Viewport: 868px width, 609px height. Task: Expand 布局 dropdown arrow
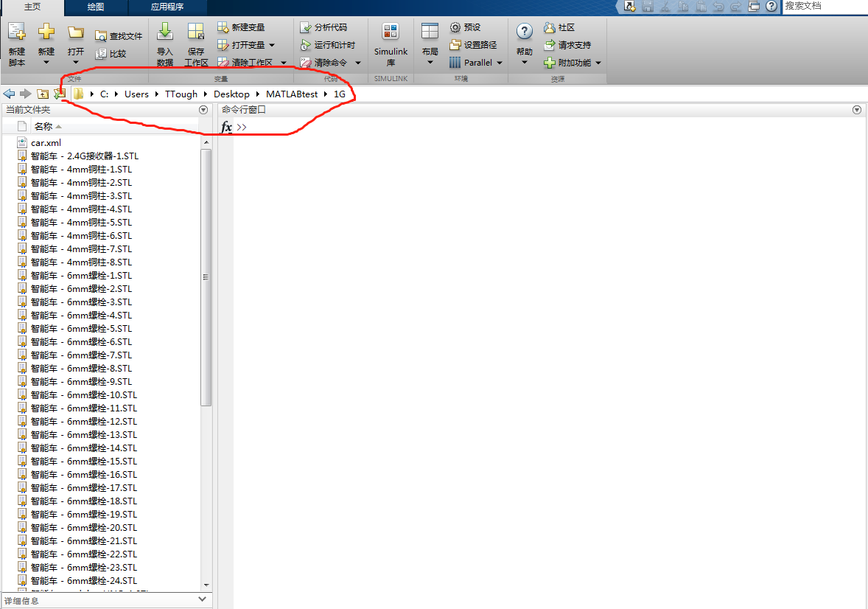(x=430, y=62)
